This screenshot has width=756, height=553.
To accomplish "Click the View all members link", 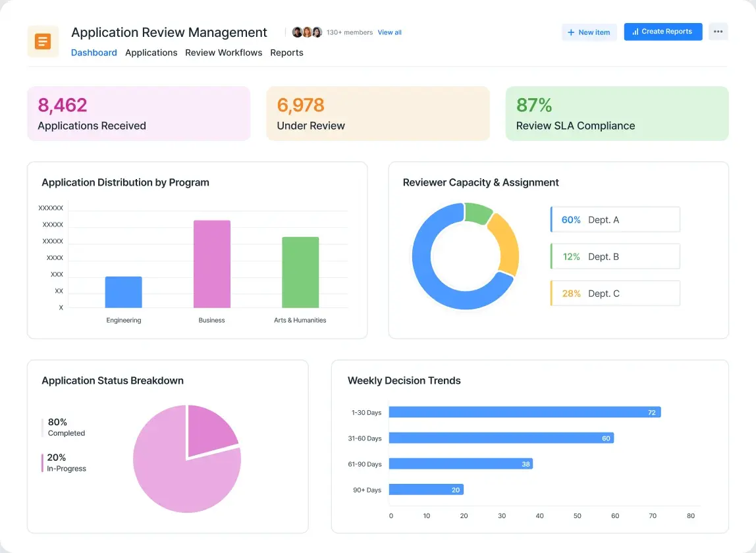I will [x=389, y=32].
